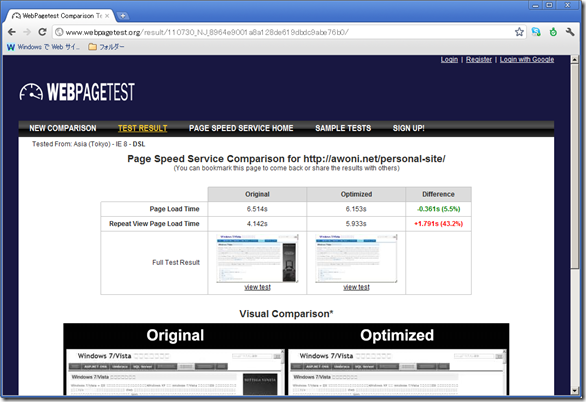Open the NEW COMPARISON menu item
Image resolution: width=586 pixels, height=402 pixels.
coord(63,128)
